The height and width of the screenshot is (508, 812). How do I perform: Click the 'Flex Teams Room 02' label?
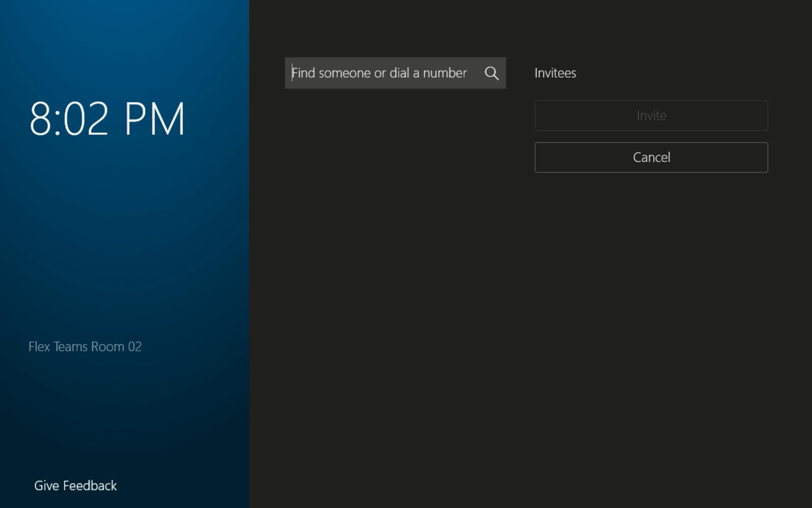[x=85, y=347]
